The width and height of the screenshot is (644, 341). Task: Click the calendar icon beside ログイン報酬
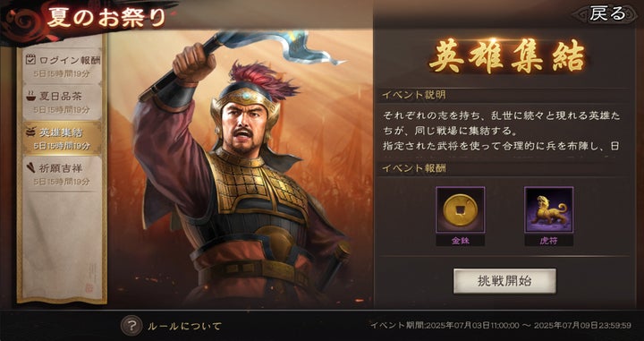point(30,60)
